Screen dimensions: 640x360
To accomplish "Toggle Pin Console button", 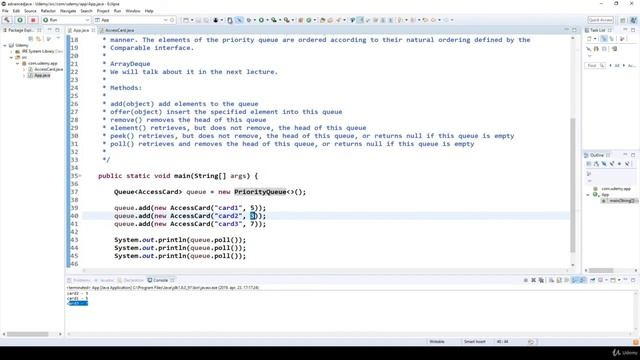I will [593, 280].
